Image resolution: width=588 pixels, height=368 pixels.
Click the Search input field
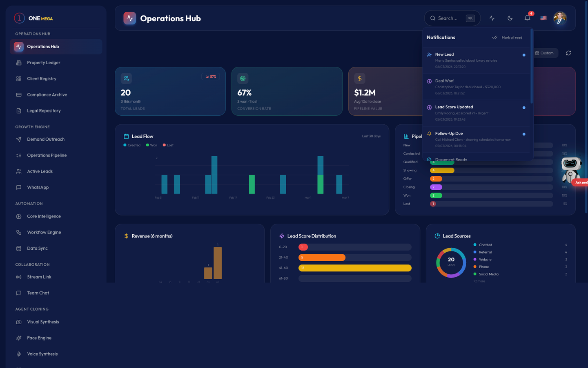click(452, 18)
